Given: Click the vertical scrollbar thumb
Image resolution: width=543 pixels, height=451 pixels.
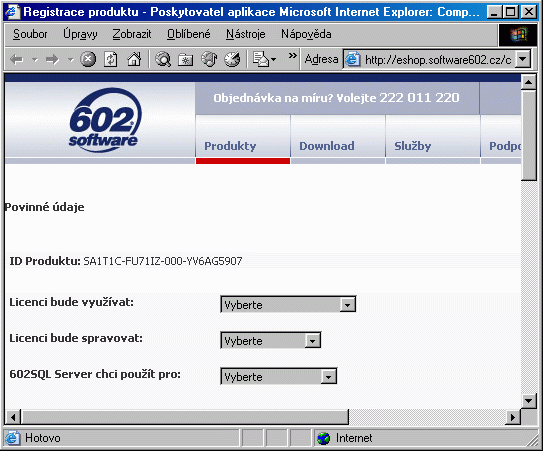Looking at the screenshot, I should [x=528, y=135].
